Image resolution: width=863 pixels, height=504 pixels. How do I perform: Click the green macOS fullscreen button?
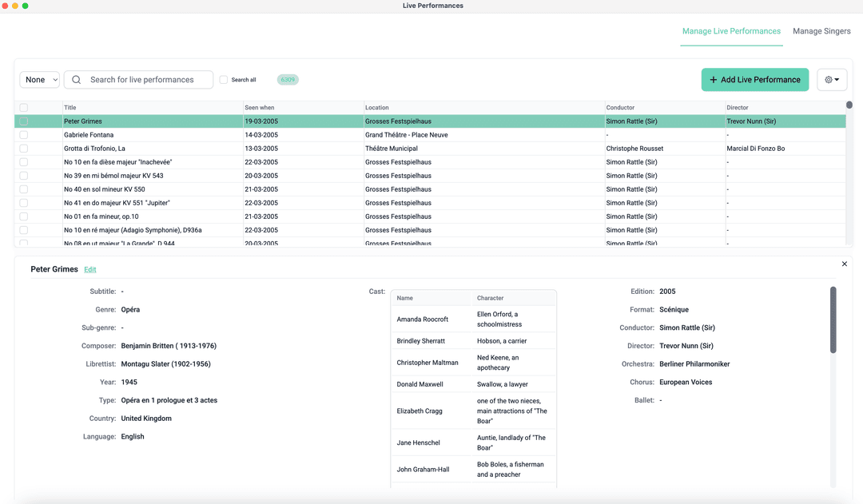(25, 6)
